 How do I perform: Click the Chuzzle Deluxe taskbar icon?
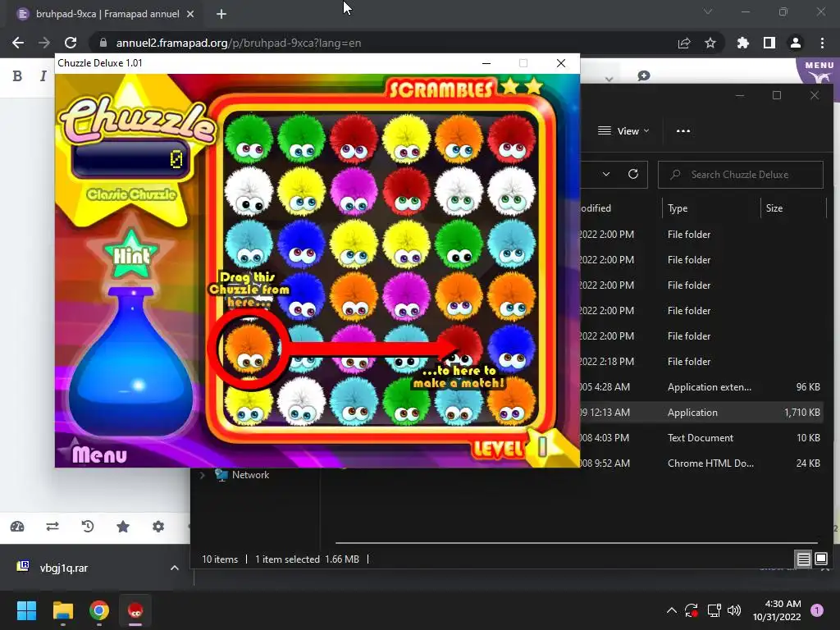pyautogui.click(x=135, y=610)
